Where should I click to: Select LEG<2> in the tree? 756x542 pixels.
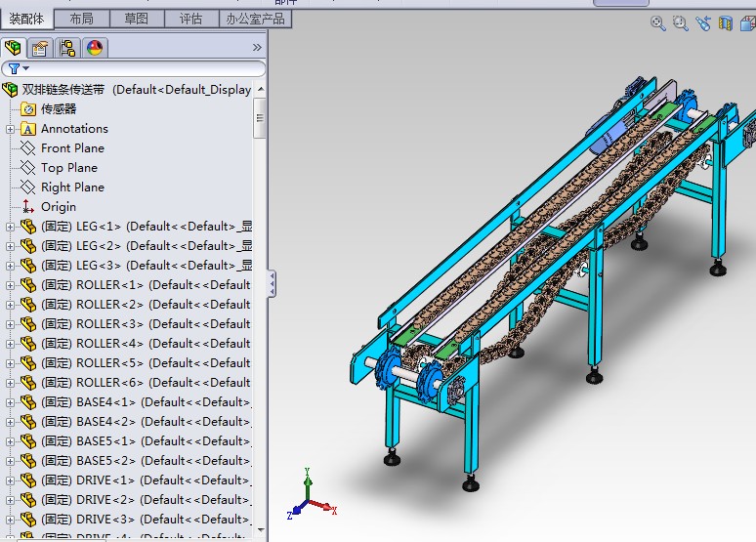tap(147, 246)
